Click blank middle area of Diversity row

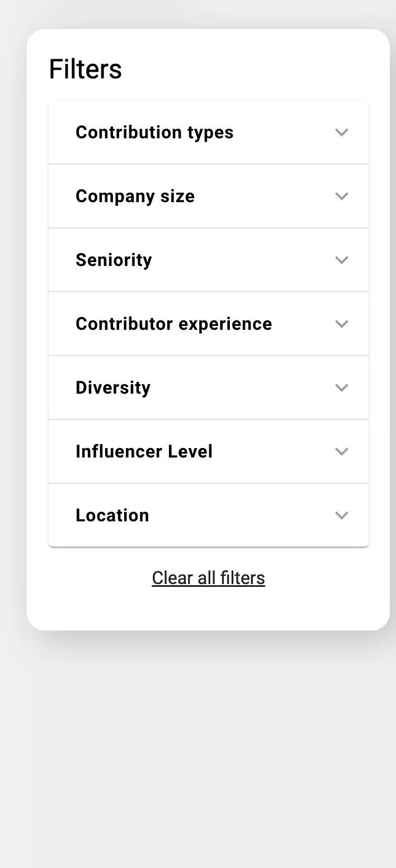(x=241, y=388)
